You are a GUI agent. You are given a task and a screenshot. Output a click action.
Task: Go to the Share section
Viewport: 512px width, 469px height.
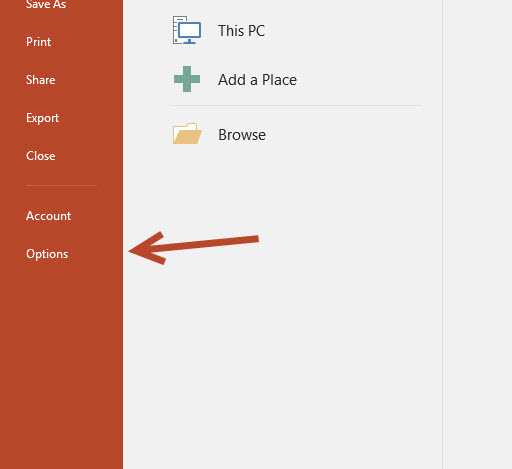pyautogui.click(x=41, y=80)
